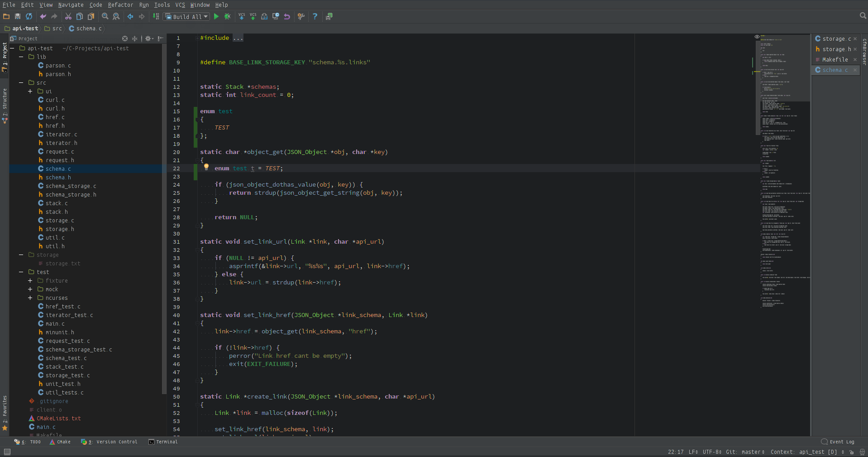Hide the Project panel with its hide icon
Image resolution: width=868 pixels, height=457 pixels.
(x=160, y=38)
